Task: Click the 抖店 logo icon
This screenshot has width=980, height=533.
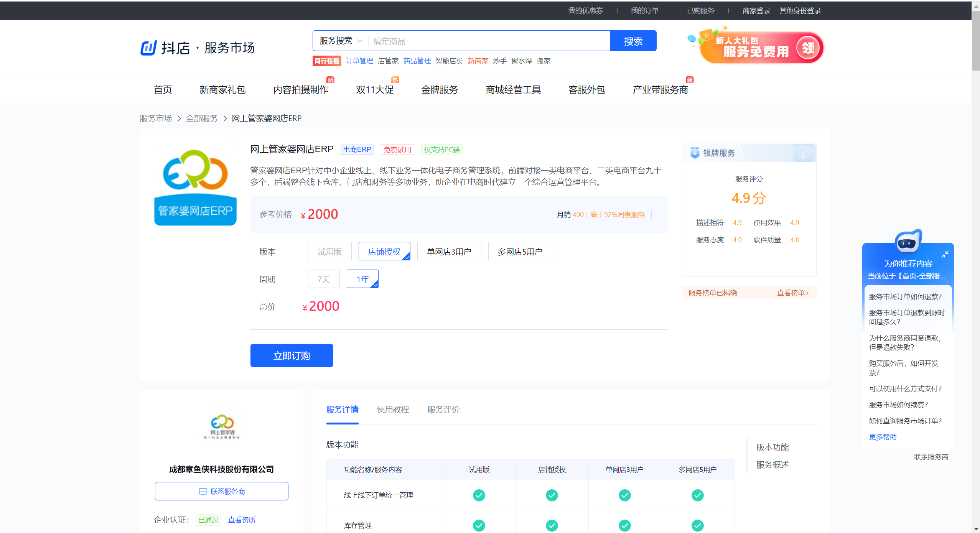Action: [149, 48]
